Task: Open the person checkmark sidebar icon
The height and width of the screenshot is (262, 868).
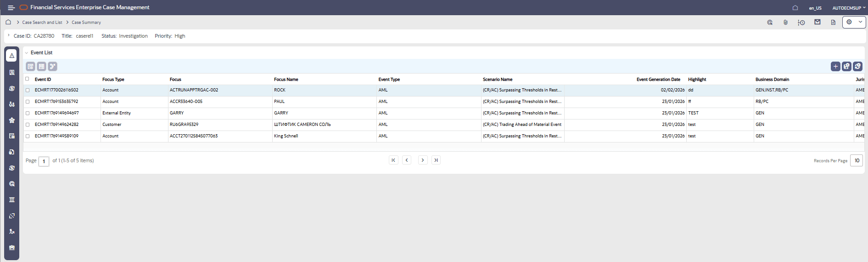Action: pos(11,232)
